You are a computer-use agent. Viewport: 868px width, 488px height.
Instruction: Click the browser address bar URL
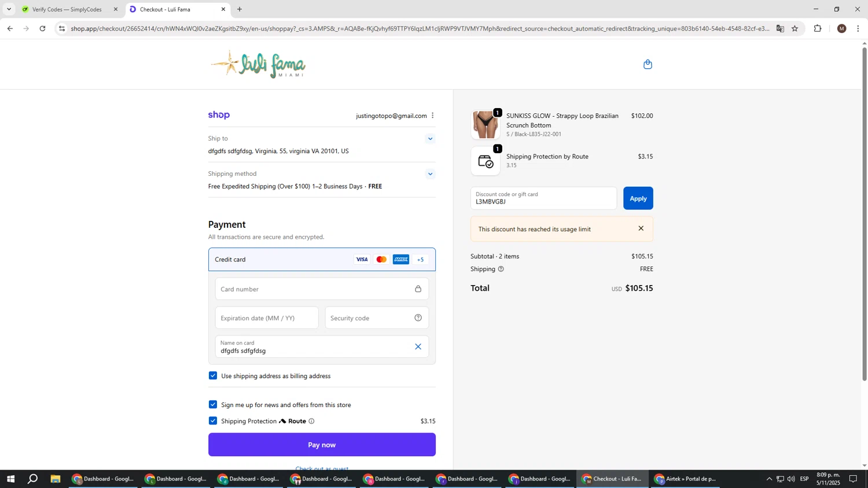[x=420, y=28]
